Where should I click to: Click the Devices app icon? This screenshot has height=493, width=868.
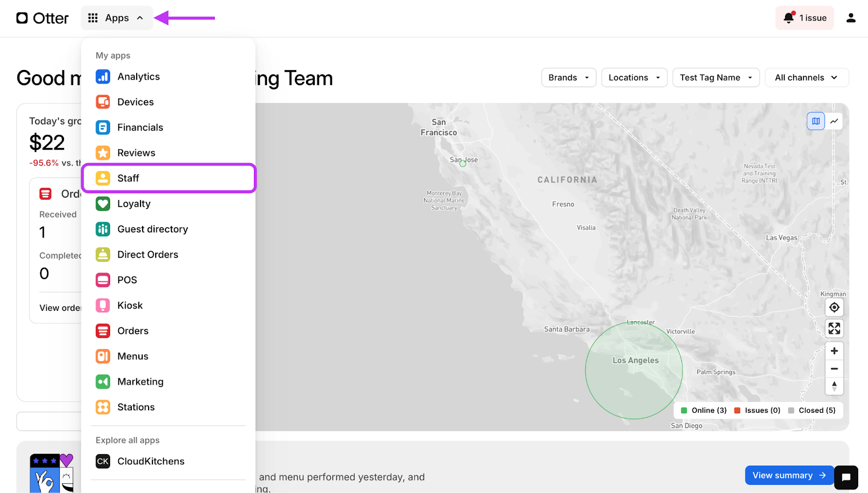click(103, 102)
